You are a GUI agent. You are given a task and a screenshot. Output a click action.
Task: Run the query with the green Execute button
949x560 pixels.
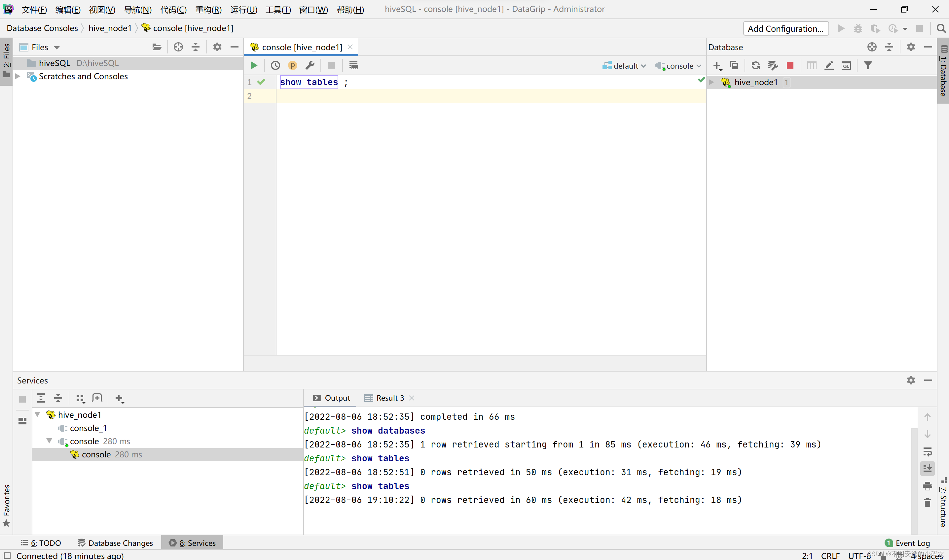click(254, 66)
